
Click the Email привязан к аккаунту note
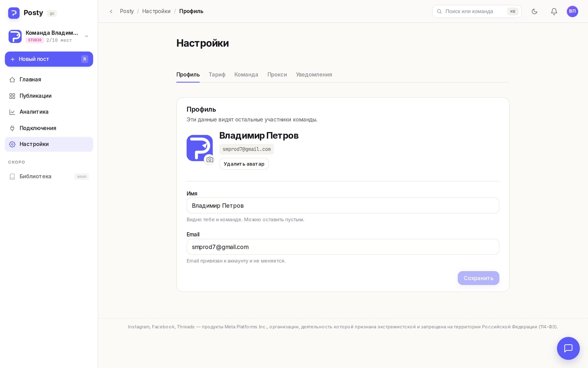pyautogui.click(x=236, y=261)
